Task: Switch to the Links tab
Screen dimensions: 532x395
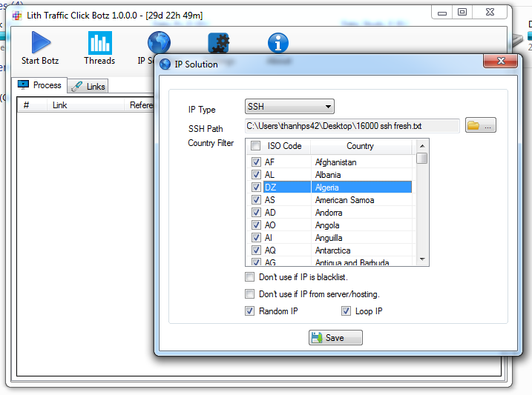Action: (88, 87)
